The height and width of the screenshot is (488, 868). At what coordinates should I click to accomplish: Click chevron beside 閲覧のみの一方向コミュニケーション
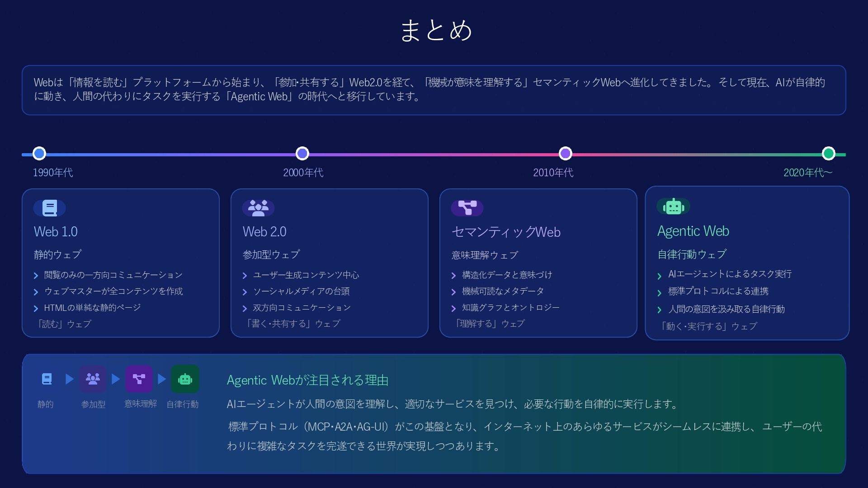tap(36, 276)
